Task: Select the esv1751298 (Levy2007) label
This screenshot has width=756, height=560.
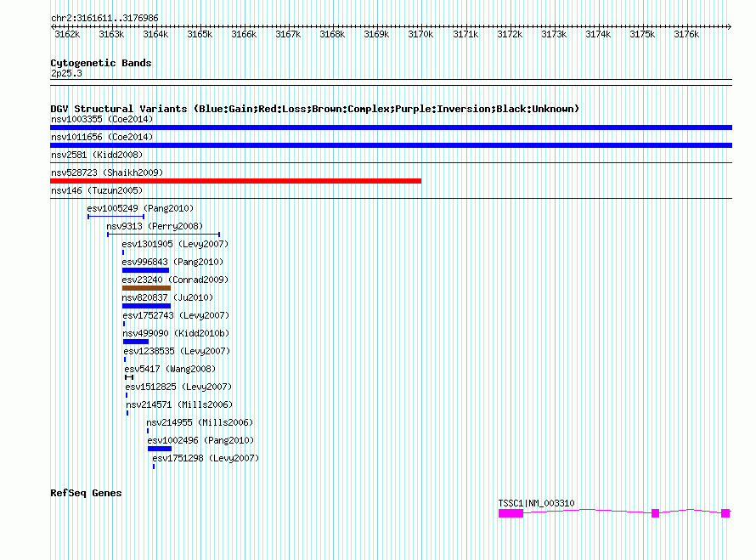Action: 205,458
